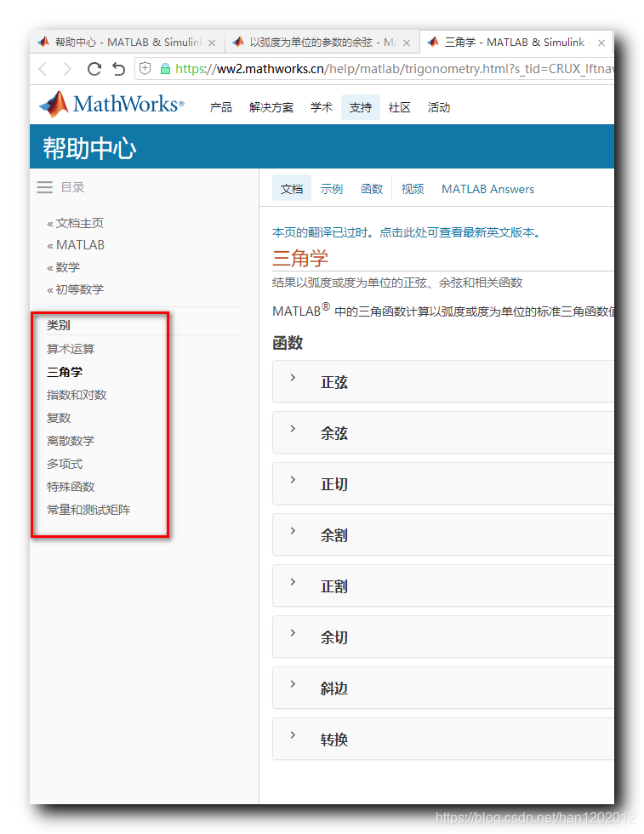Click the 帮助中心 header title
The width and height of the screenshot is (644, 834).
89,148
